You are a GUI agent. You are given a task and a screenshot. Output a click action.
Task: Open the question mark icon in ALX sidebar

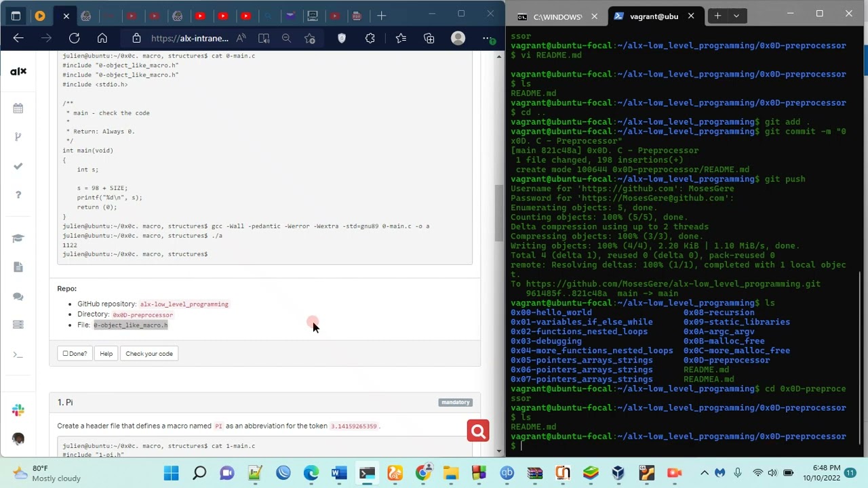[x=18, y=195]
